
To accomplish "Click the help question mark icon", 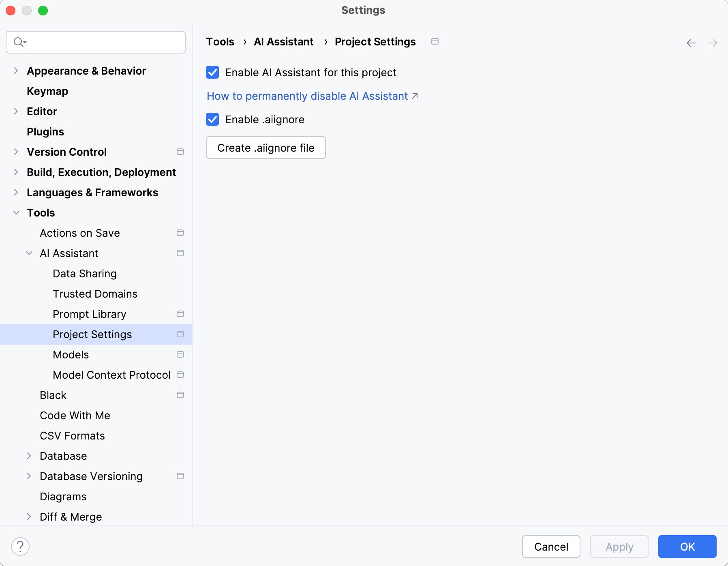I will [20, 547].
